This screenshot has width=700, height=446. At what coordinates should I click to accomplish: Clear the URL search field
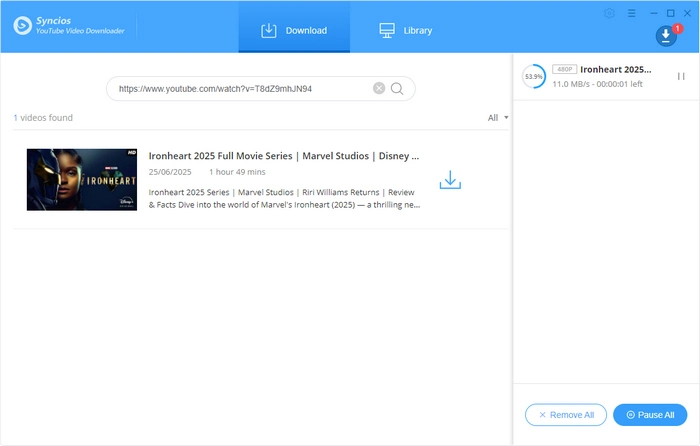click(379, 88)
